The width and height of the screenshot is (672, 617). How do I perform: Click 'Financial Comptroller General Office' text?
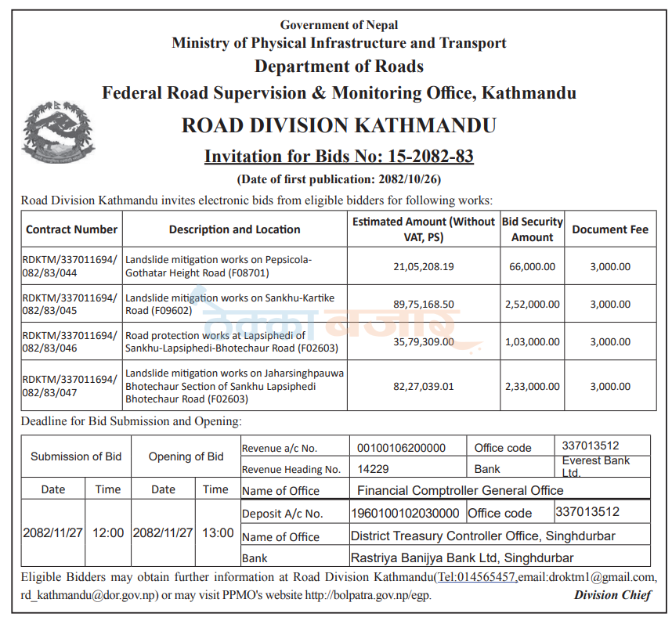tap(461, 491)
